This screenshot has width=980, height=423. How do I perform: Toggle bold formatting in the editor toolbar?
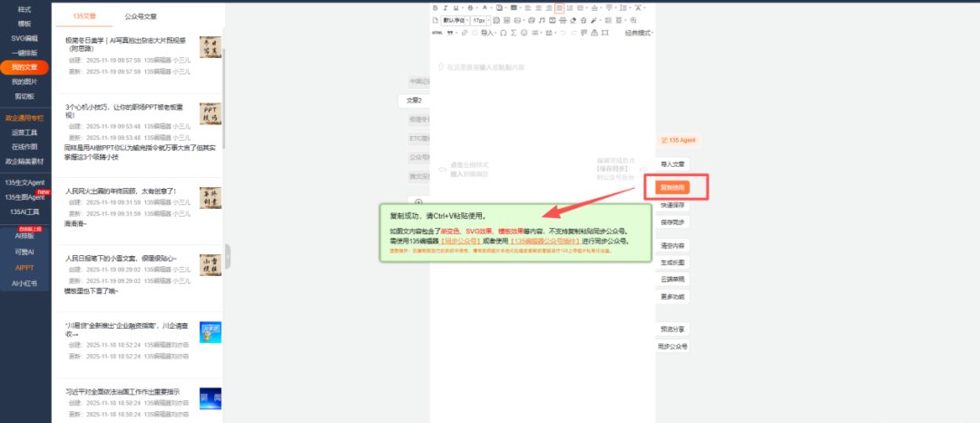(x=436, y=7)
